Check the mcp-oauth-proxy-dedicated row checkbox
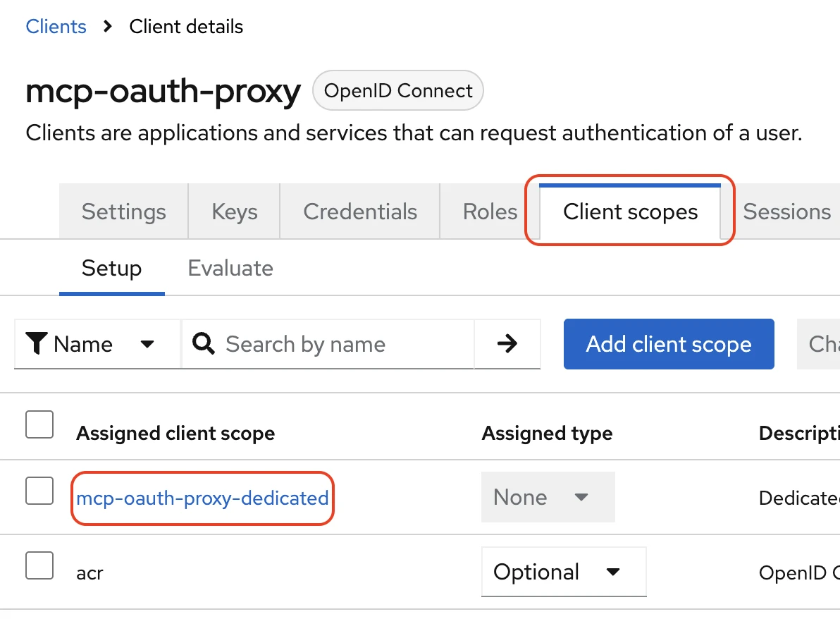Viewport: 840px width, 619px height. (x=39, y=491)
